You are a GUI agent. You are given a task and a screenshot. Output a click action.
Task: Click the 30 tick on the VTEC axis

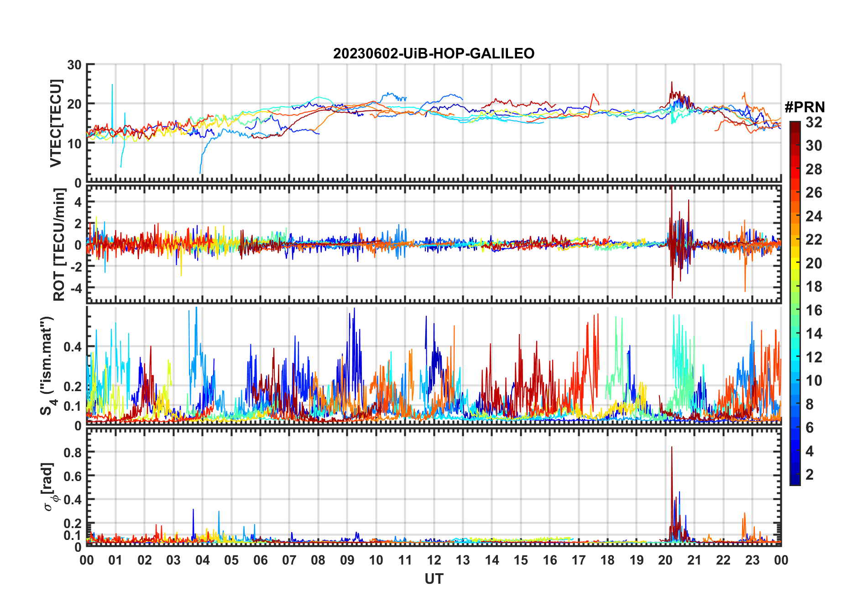pos(74,65)
